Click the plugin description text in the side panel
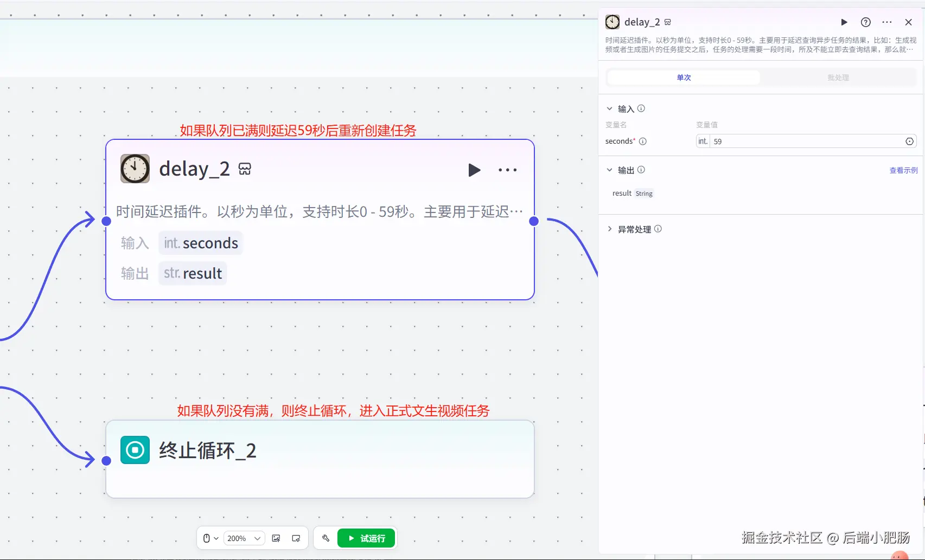The width and height of the screenshot is (925, 560). coord(761,44)
